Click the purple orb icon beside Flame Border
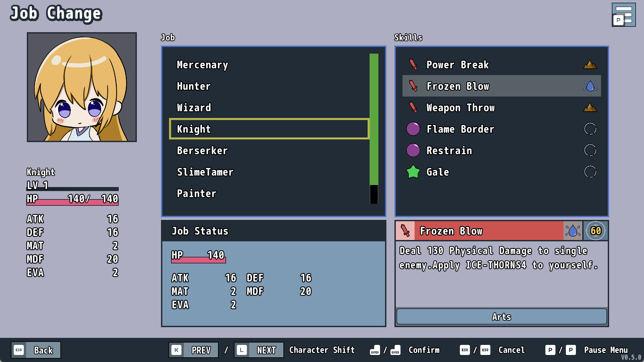 [x=413, y=129]
